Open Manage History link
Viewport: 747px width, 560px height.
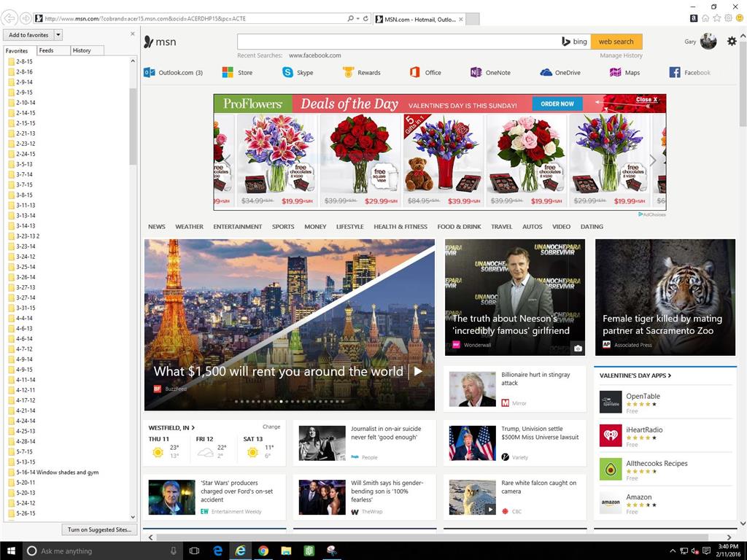pyautogui.click(x=621, y=55)
